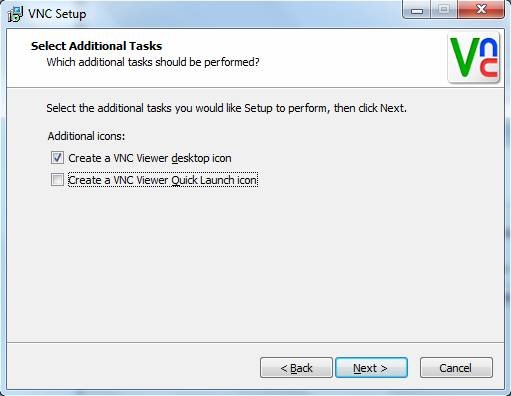
Task: Click the 'Which additional tasks should be performed?' subtitle
Action: [153, 62]
